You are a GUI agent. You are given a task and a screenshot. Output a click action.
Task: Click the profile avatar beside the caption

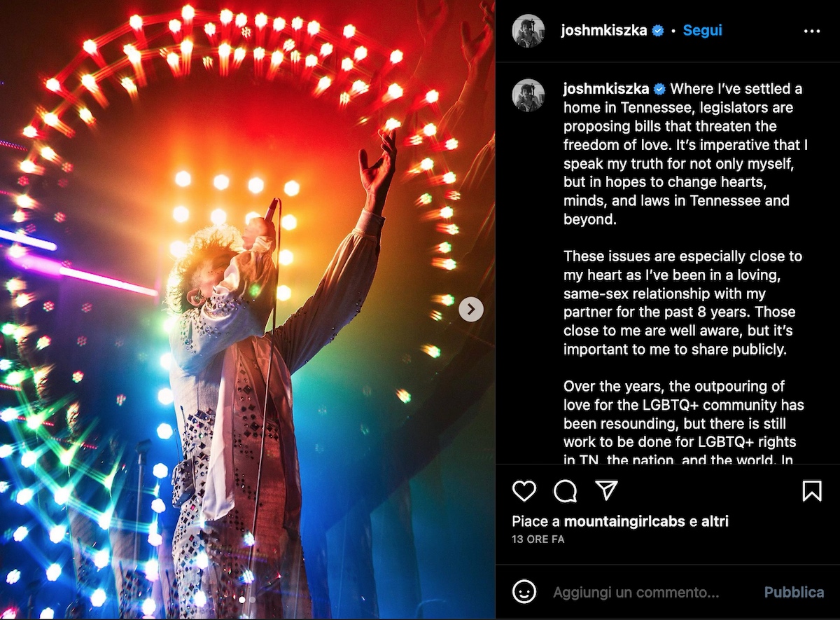pyautogui.click(x=528, y=95)
